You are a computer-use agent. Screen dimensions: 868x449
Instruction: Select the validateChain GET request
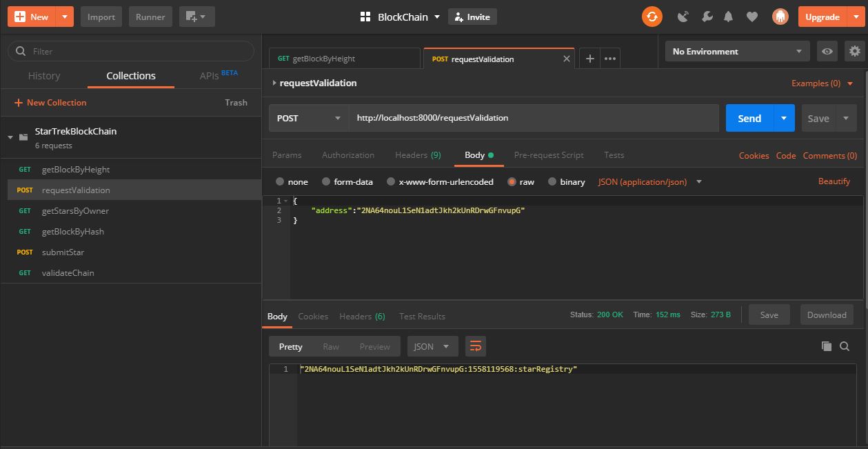tap(131, 272)
